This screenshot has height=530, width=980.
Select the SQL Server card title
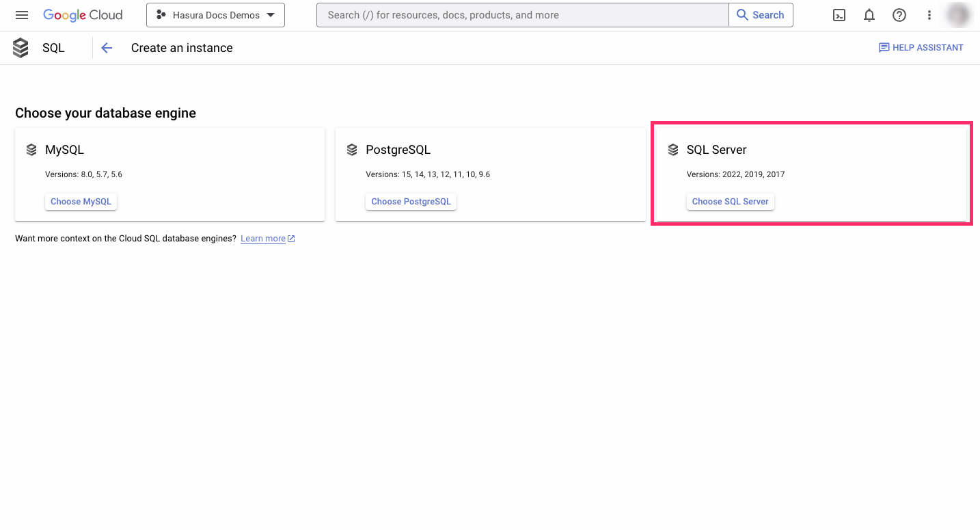click(x=716, y=150)
